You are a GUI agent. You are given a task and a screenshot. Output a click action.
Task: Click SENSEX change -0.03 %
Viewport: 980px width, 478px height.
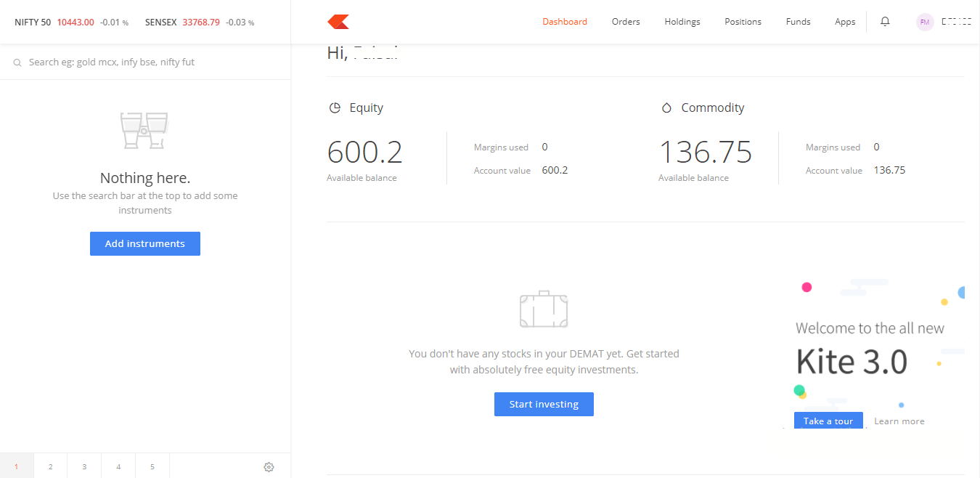pos(240,23)
